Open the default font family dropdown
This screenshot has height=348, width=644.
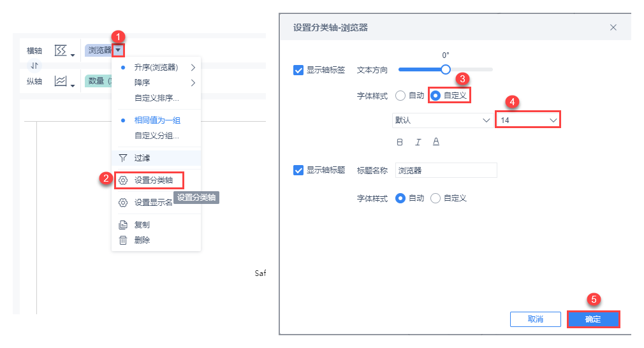[x=441, y=120]
